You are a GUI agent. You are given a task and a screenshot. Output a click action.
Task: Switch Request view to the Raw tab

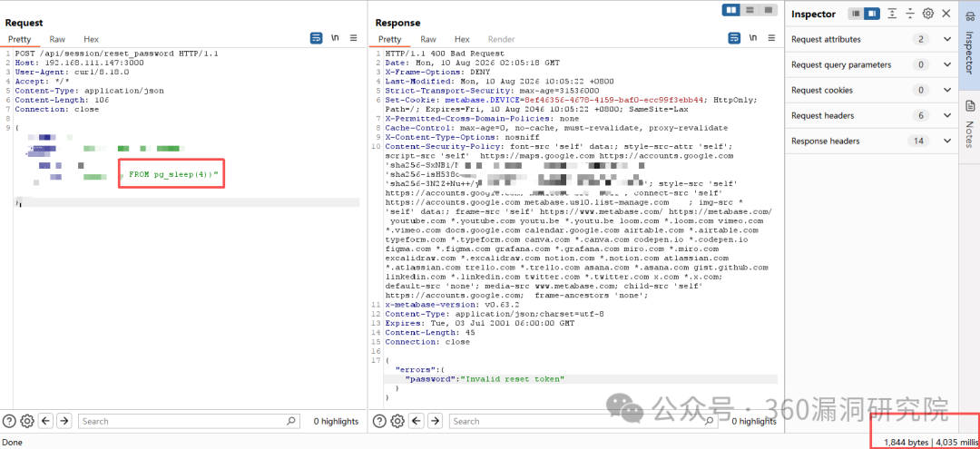point(57,39)
